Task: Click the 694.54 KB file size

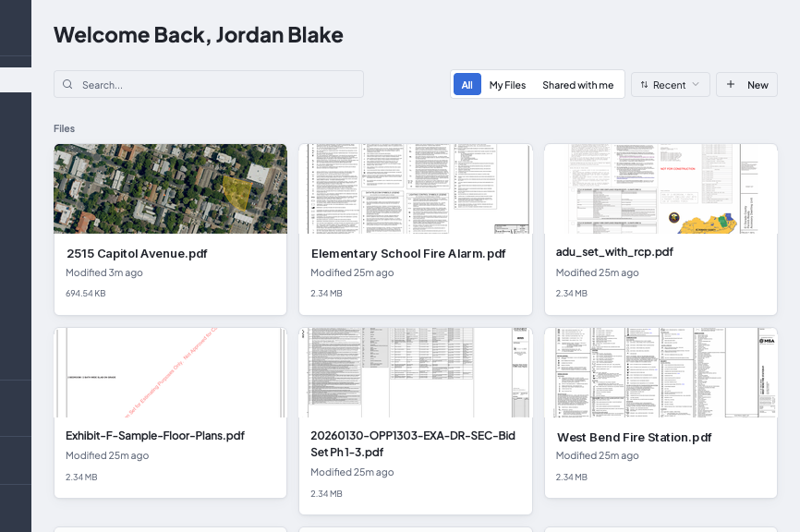Action: [x=86, y=294]
